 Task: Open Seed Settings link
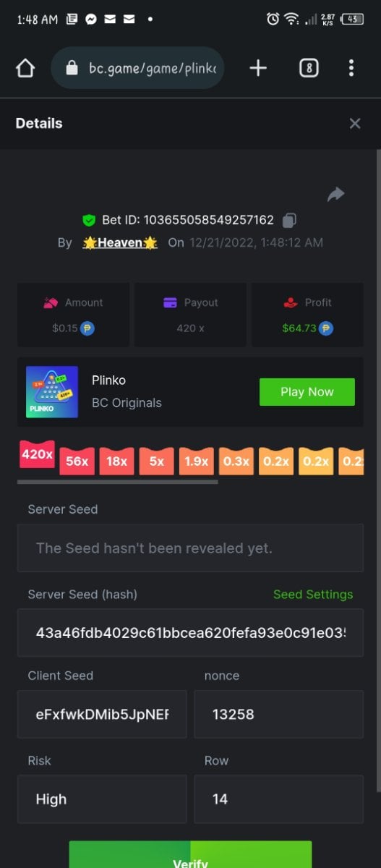coord(313,595)
